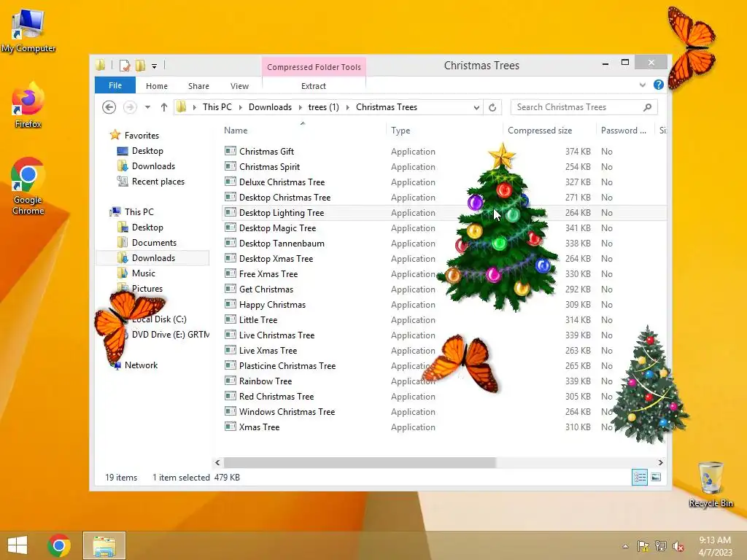Open Recent places in Favorites
The width and height of the screenshot is (747, 560).
[158, 182]
